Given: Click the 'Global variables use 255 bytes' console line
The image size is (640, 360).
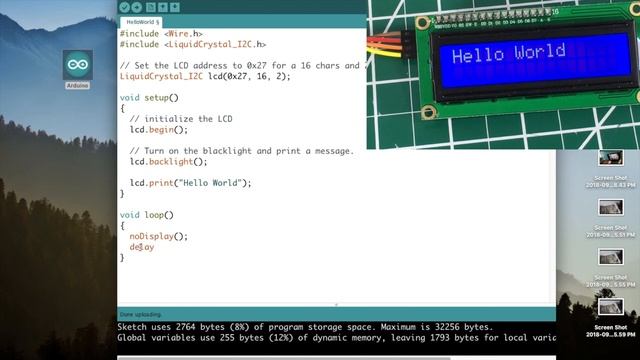Looking at the screenshot, I should (336, 338).
